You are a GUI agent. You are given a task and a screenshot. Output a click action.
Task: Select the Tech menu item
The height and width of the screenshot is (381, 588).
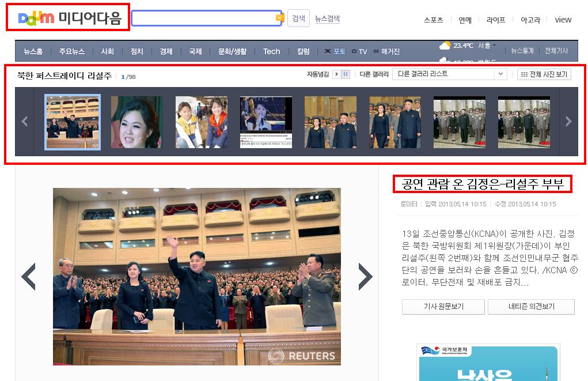[271, 51]
